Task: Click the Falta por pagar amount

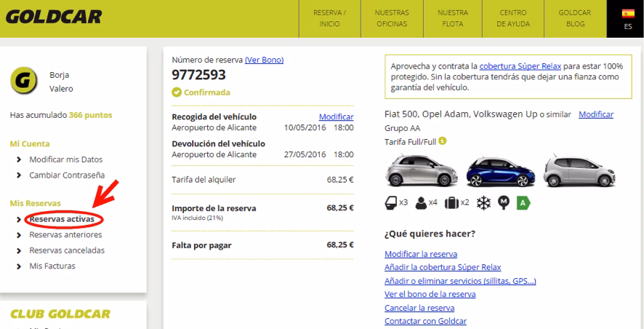Action: [340, 245]
